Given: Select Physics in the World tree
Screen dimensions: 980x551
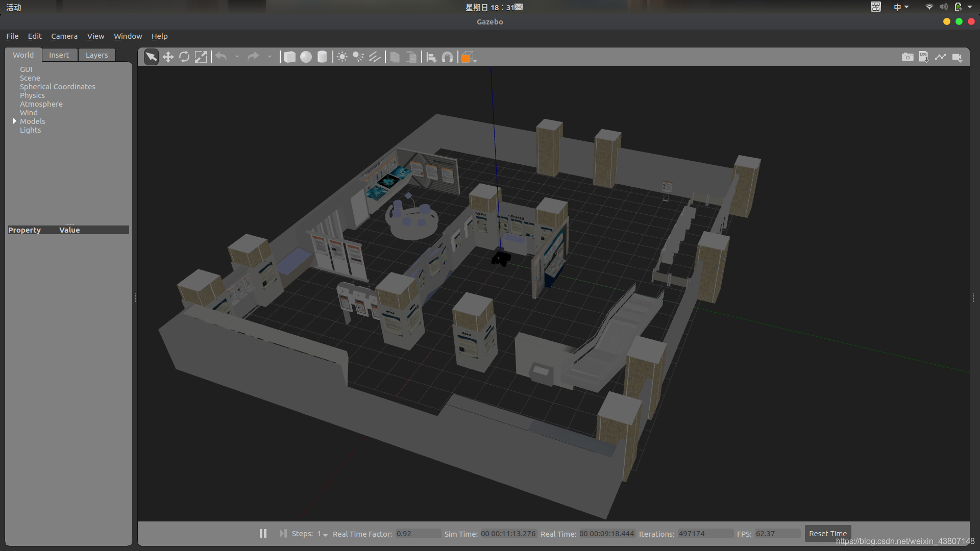Looking at the screenshot, I should tap(32, 95).
